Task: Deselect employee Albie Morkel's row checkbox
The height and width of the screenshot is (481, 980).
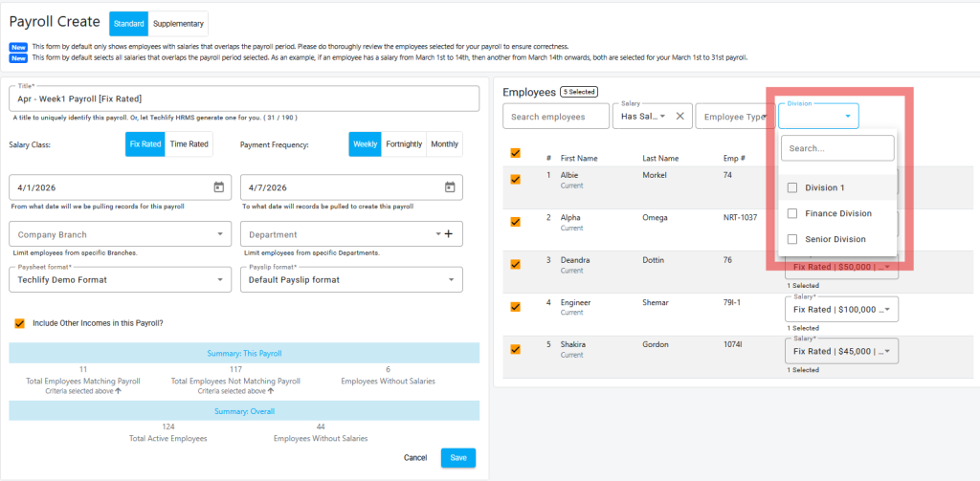Action: [x=516, y=180]
